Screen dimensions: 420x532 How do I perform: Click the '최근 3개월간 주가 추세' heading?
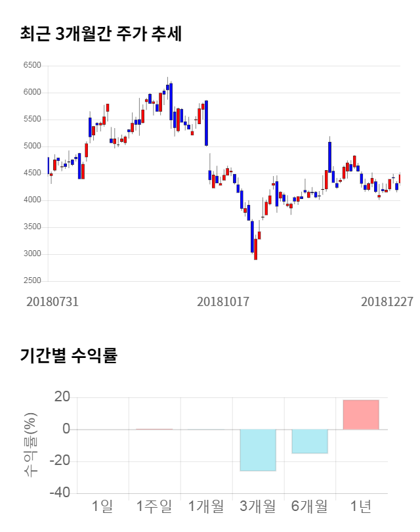[x=101, y=34]
